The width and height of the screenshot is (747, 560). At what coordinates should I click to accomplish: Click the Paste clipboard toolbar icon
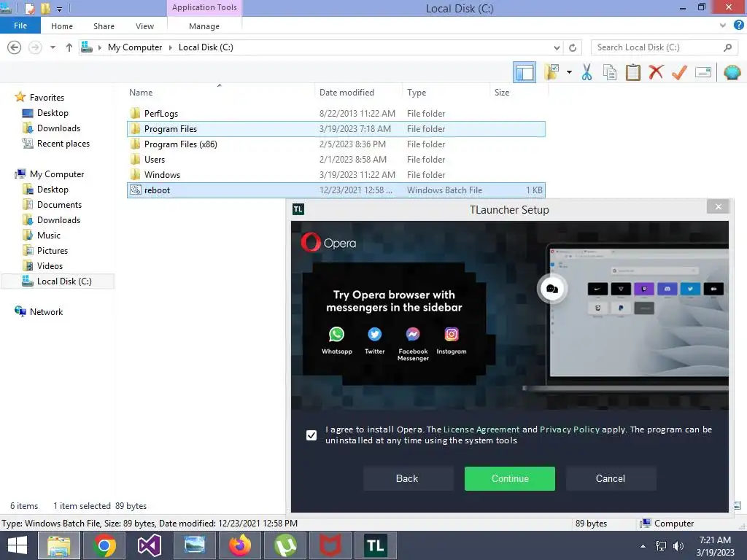[632, 72]
